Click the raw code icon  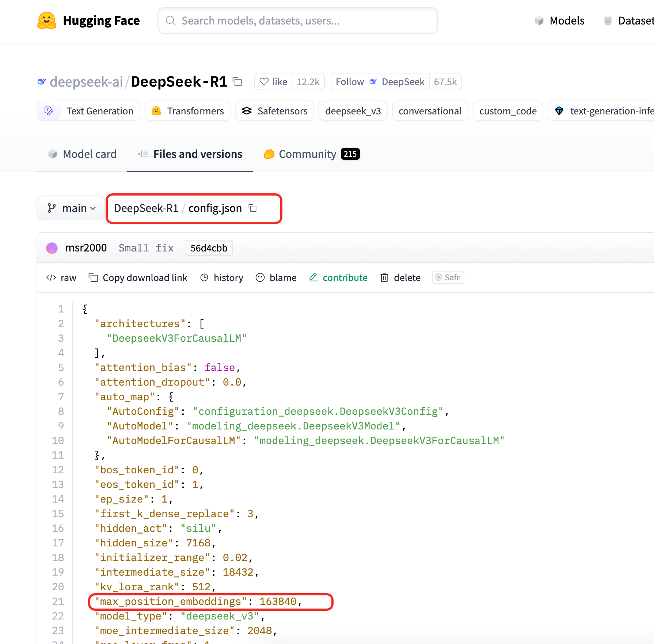[51, 278]
